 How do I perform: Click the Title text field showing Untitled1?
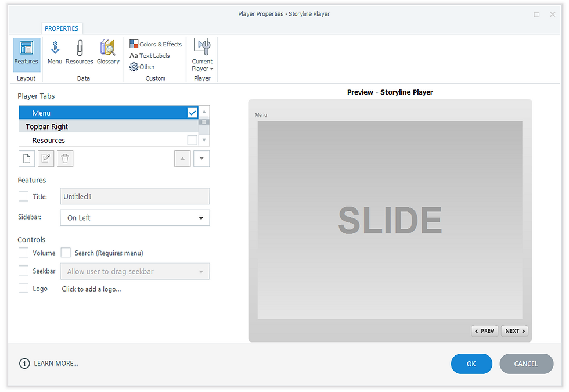(x=135, y=196)
